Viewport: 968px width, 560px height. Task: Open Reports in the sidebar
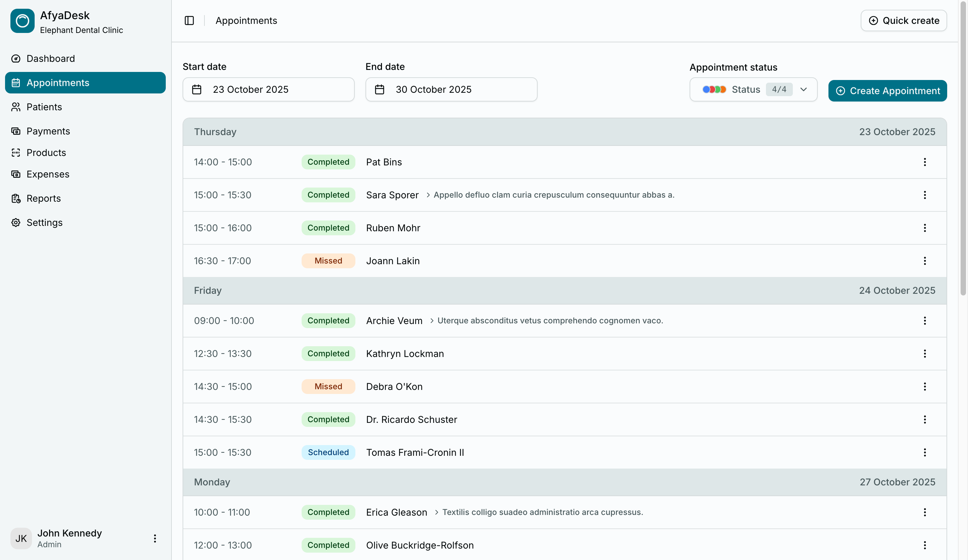click(x=43, y=198)
